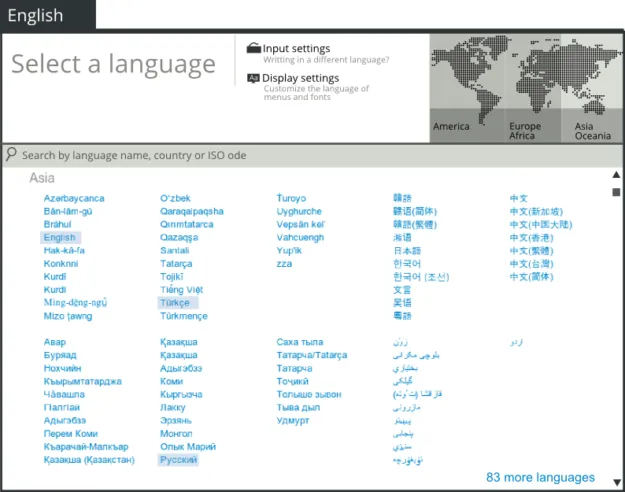Viewport: 625px width, 492px height.
Task: Select Монгол language
Action: point(176,433)
